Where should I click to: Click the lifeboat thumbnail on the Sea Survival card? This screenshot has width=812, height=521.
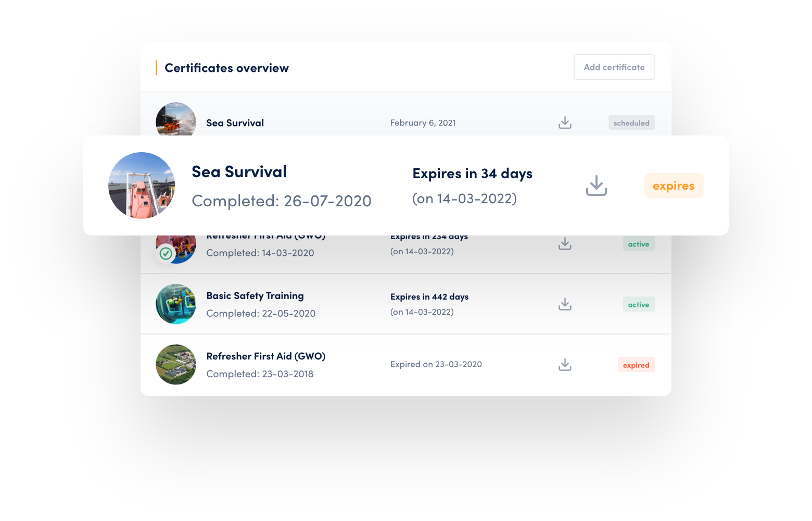pos(141,185)
